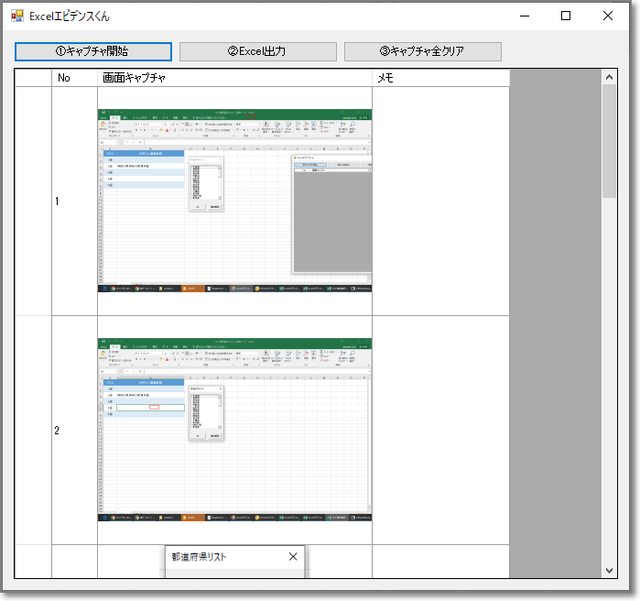Click the ③キャプチャ全クリア button
This screenshot has width=640, height=601.
[x=422, y=51]
